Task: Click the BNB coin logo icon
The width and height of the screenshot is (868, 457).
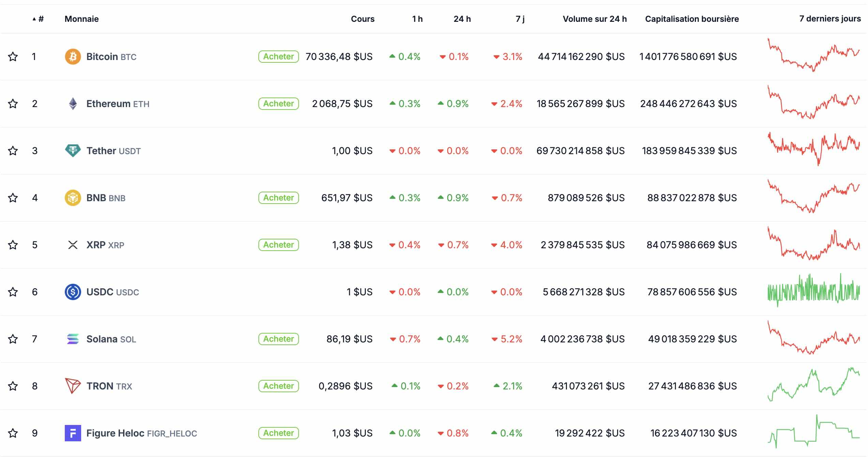Action: click(73, 198)
